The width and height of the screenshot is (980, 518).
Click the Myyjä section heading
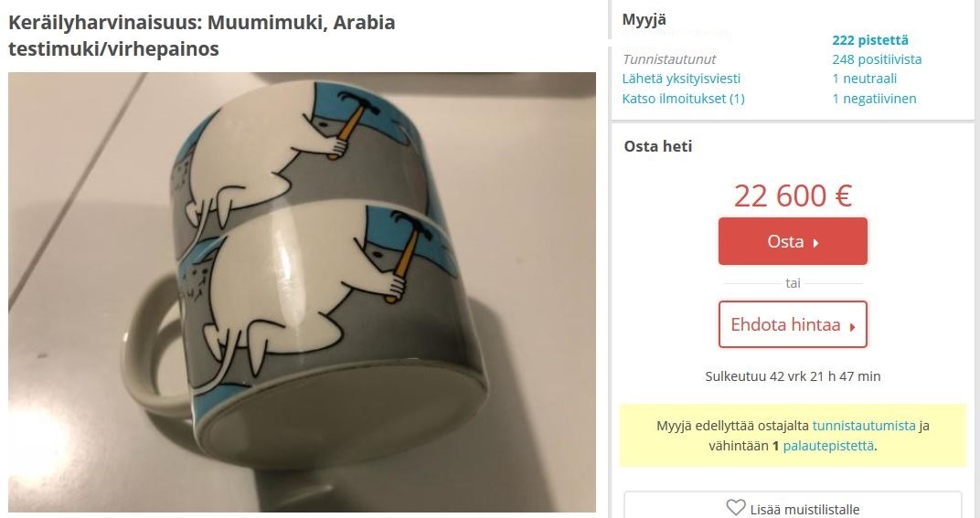(644, 19)
